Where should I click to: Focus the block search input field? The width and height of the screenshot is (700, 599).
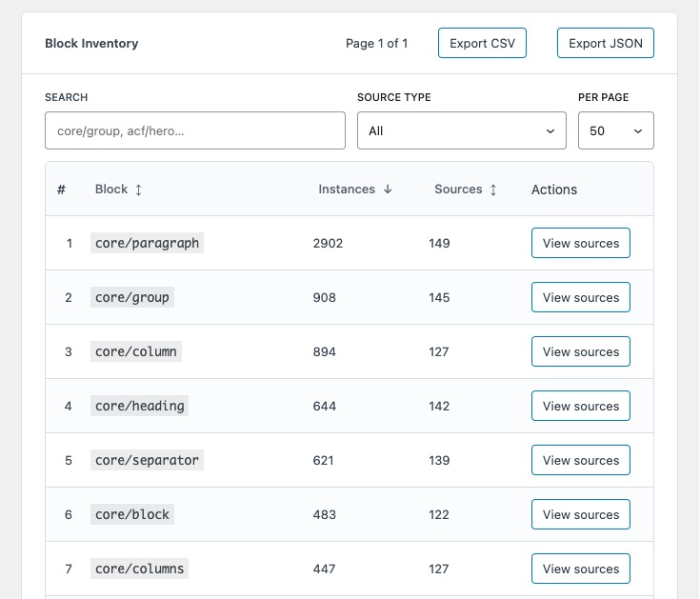[x=195, y=130]
